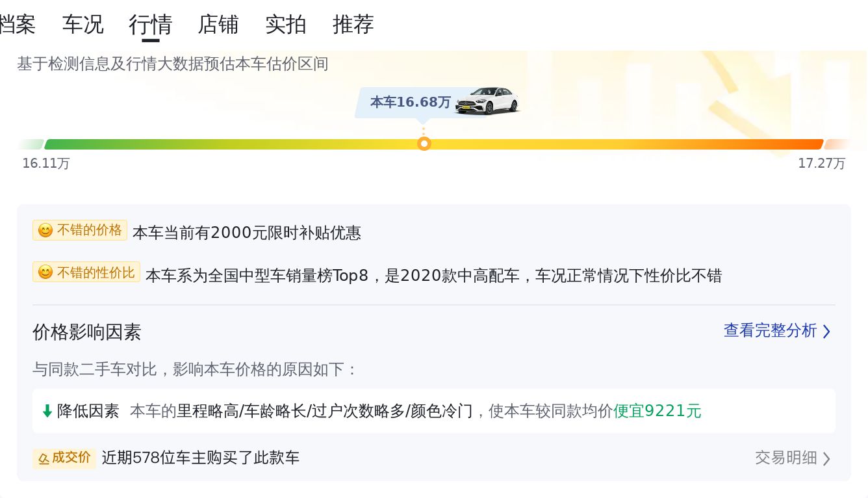
Task: Click the 17.27万 upper price label
Action: [821, 163]
